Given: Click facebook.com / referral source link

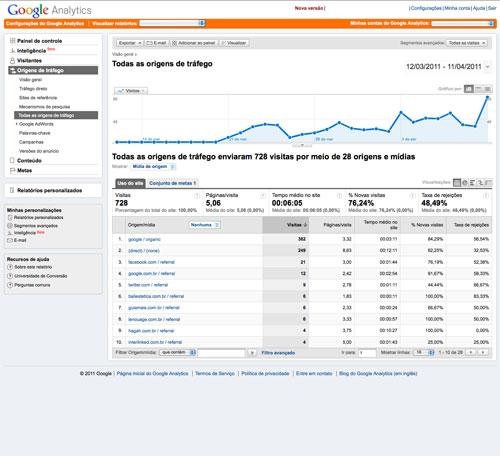Looking at the screenshot, I should pos(151,262).
